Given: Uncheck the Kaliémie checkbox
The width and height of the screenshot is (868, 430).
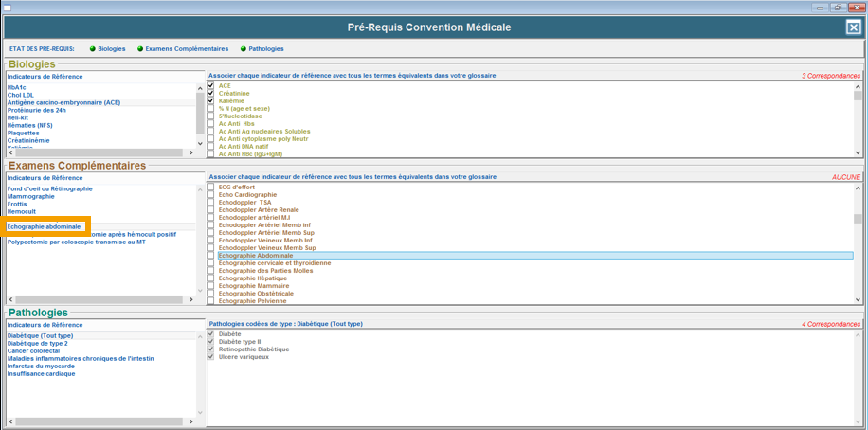Looking at the screenshot, I should [211, 101].
